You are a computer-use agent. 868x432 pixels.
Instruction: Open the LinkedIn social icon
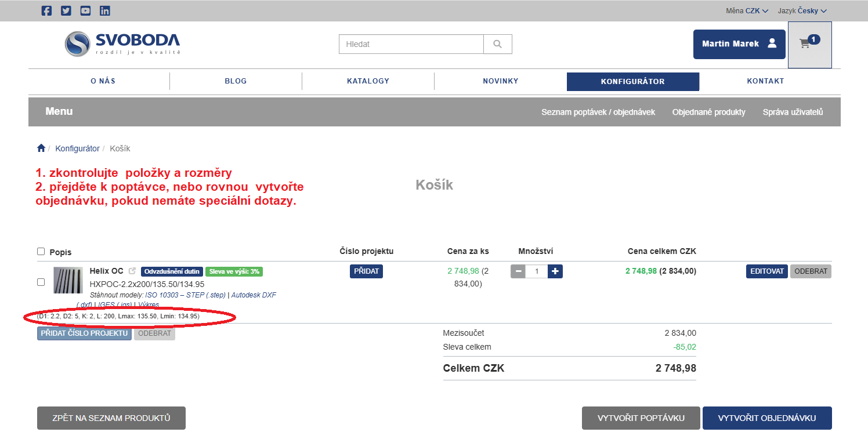[x=104, y=10]
